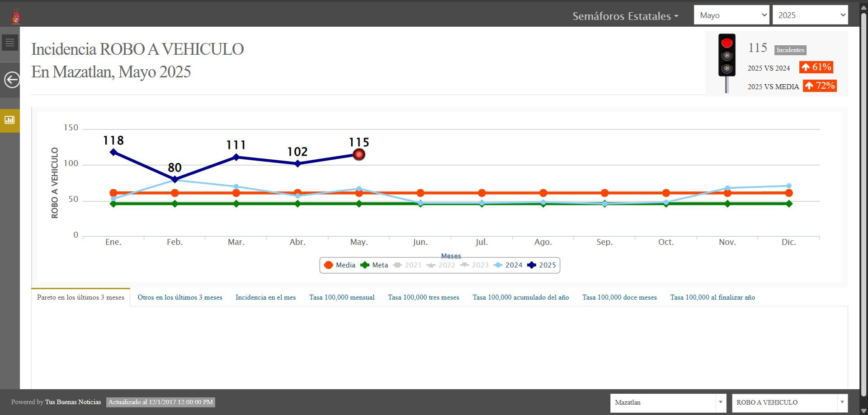
Task: Open the ROBO A VEHICULO crime selector
Action: tap(789, 402)
